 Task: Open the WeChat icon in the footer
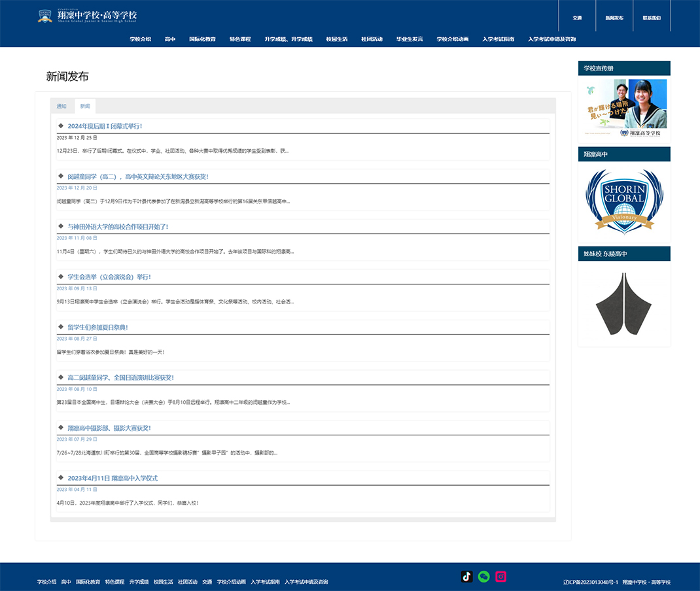click(483, 577)
